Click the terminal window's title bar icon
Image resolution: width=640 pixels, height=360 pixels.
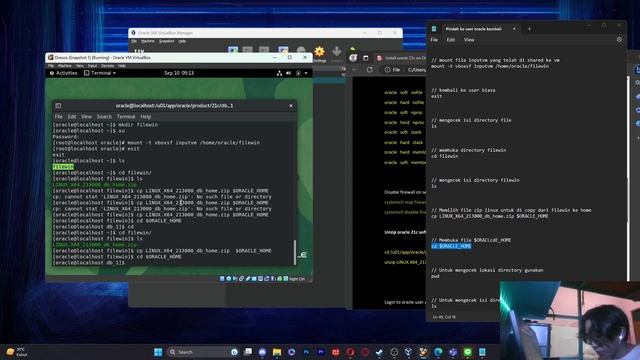tap(58, 106)
